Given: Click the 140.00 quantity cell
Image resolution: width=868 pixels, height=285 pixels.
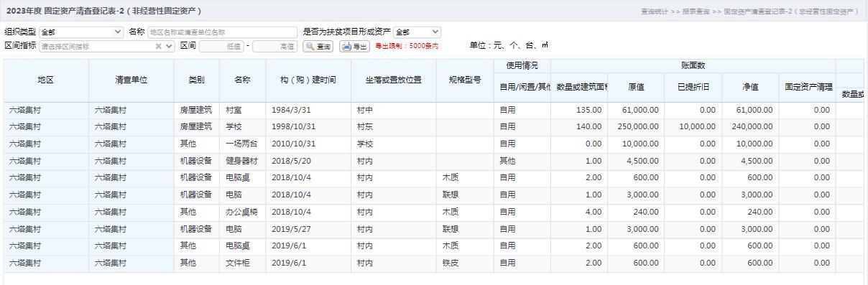Looking at the screenshot, I should click(x=580, y=127).
